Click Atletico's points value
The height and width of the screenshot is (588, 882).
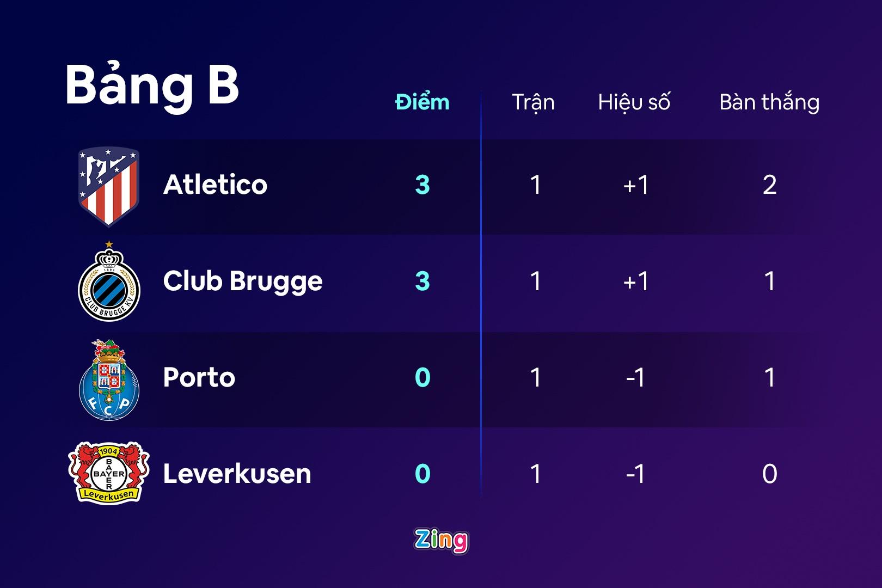(x=422, y=185)
